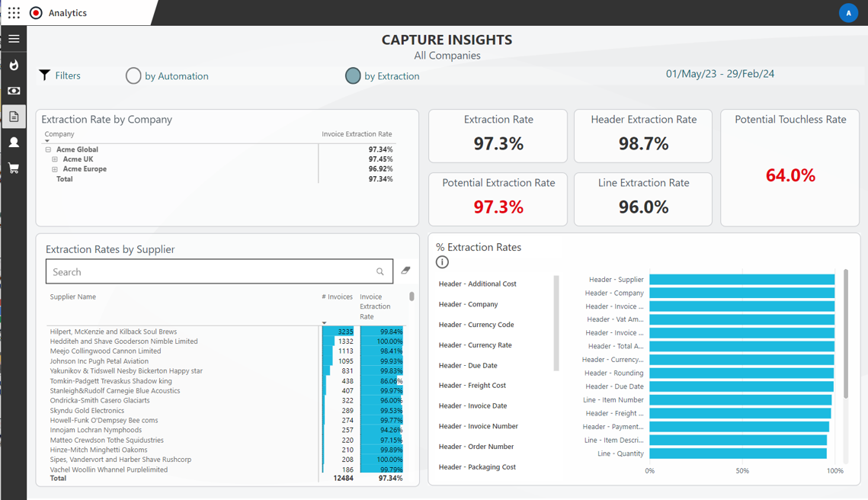Click the Potential Touchless Rate 64.0% card

click(x=790, y=167)
